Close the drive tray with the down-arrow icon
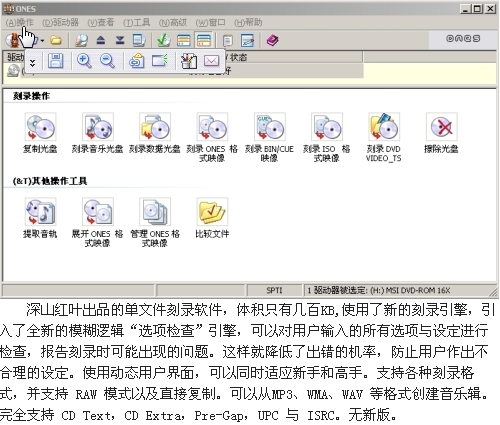The width and height of the screenshot is (500, 425). [x=120, y=41]
